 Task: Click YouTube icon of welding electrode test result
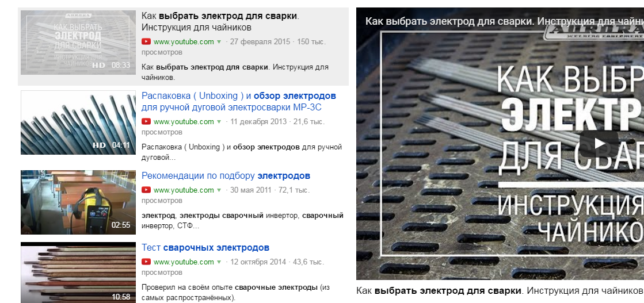click(x=146, y=262)
